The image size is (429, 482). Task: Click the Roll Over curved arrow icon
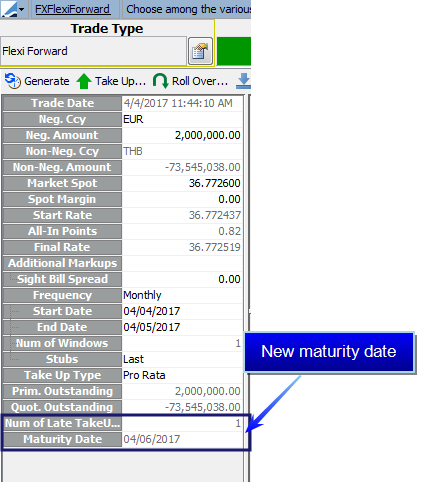tap(160, 81)
